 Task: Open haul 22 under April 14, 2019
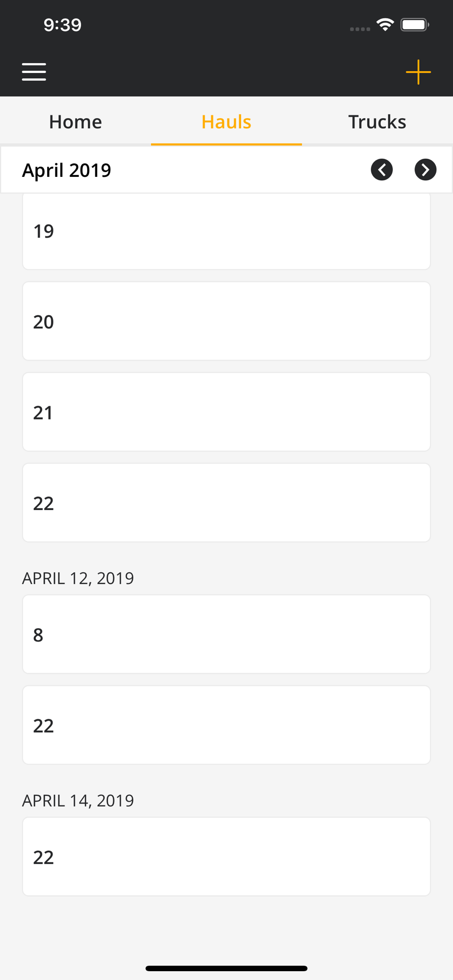pyautogui.click(x=226, y=857)
